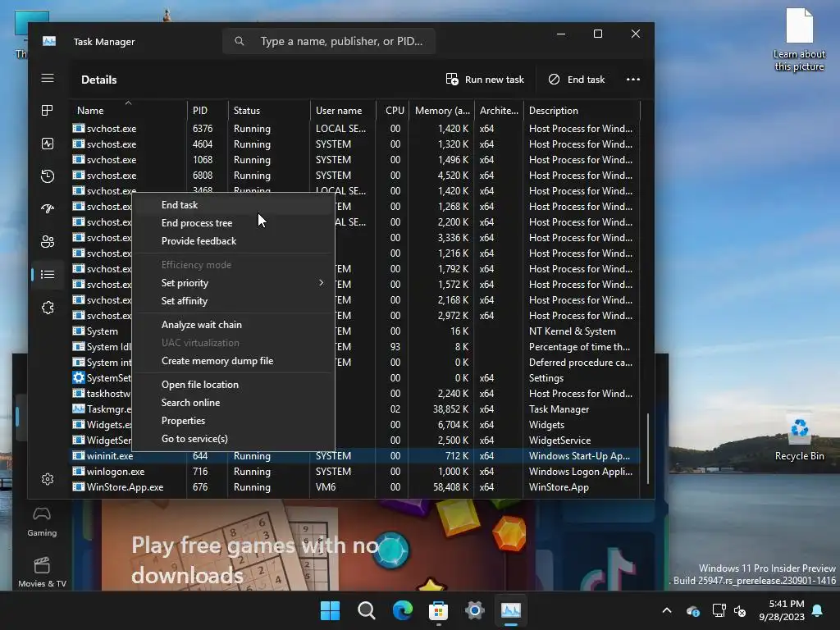
Task: Open Settings gear icon on taskbar
Action: [x=475, y=610]
